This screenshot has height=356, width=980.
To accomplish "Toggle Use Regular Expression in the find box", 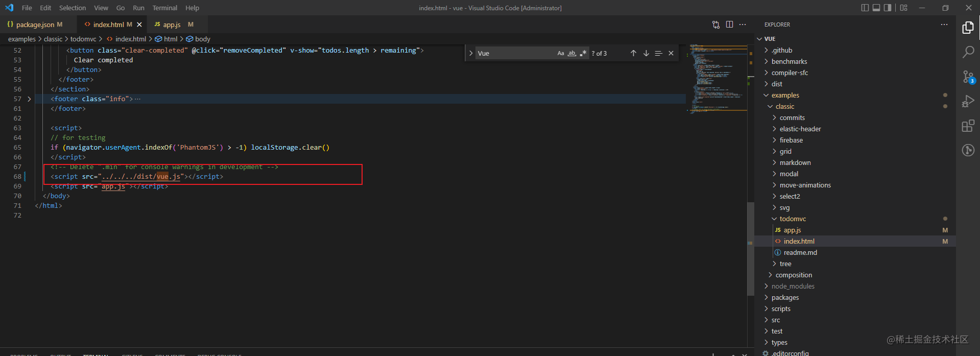I will pos(583,53).
